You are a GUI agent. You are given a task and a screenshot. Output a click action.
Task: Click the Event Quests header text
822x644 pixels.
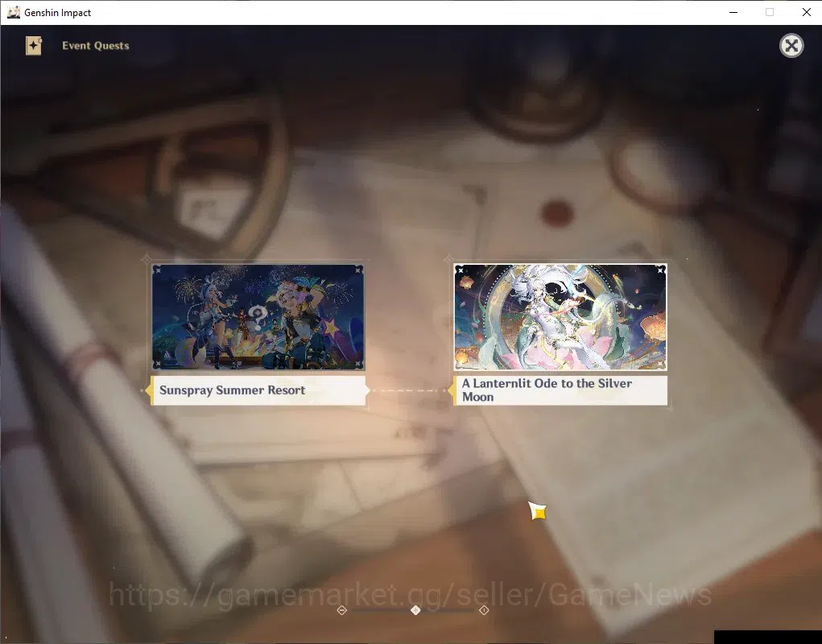click(x=96, y=46)
